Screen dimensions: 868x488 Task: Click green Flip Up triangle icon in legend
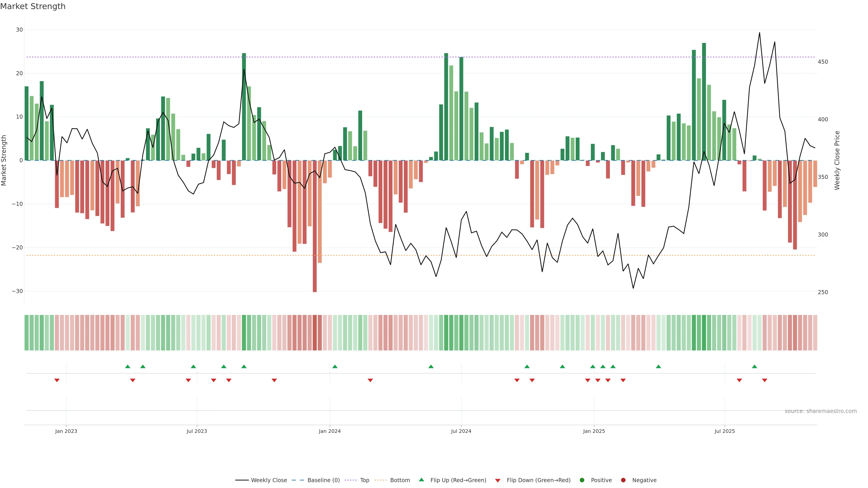point(421,480)
